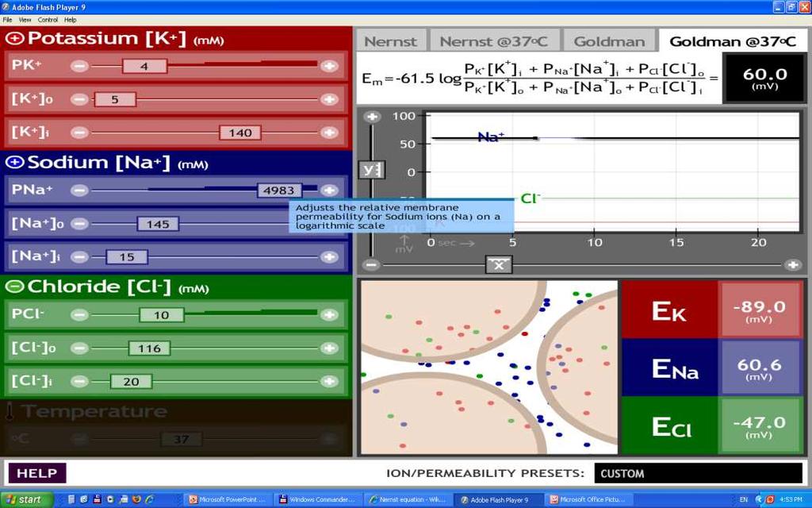Click the PK+ slider handle showing 4
Screen dimensions: 812x508
point(144,67)
